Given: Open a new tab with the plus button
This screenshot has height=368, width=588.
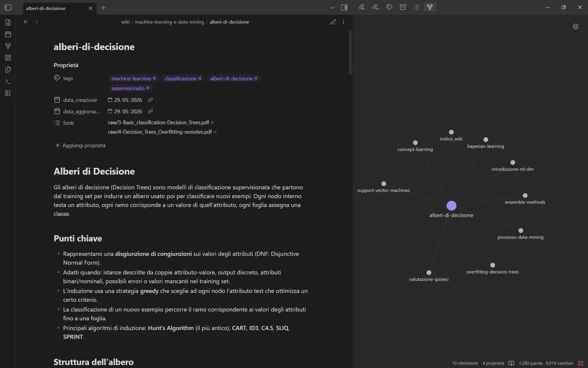Looking at the screenshot, I should pos(103,8).
